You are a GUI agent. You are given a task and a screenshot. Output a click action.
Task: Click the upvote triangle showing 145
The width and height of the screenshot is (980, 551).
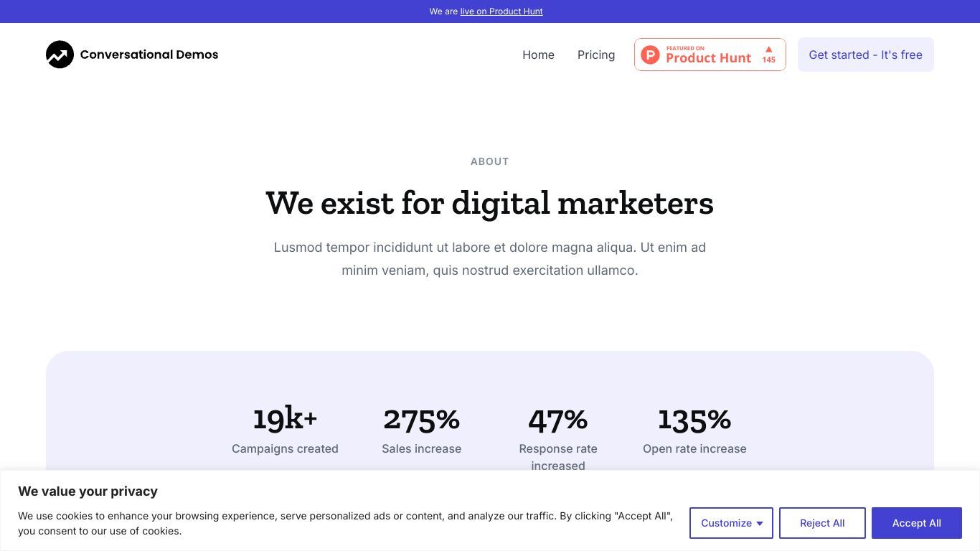(768, 50)
